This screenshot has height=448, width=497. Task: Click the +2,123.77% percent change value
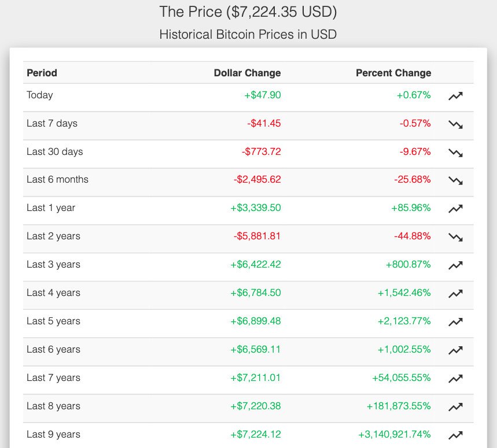tap(404, 321)
